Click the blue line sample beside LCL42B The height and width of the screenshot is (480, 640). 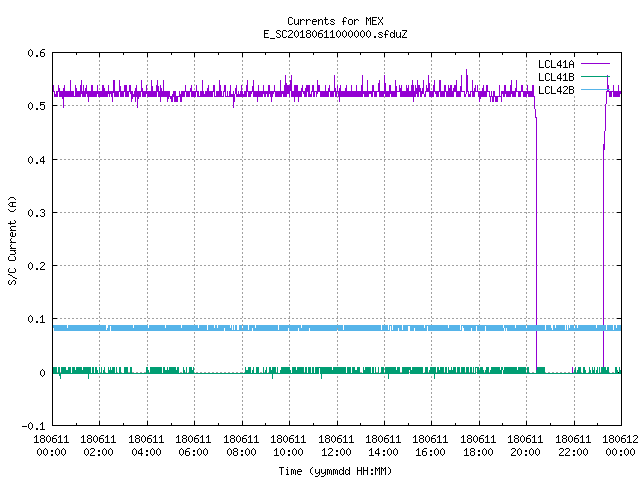pos(595,90)
